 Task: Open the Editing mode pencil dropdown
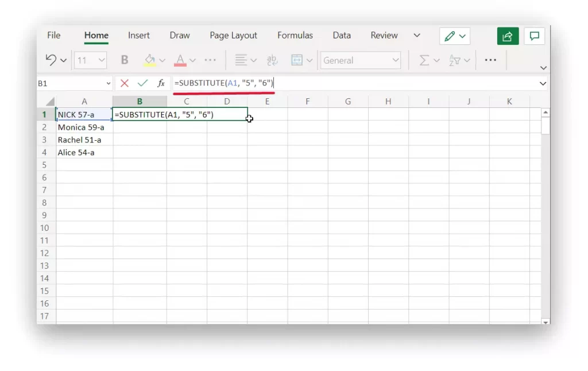(455, 36)
